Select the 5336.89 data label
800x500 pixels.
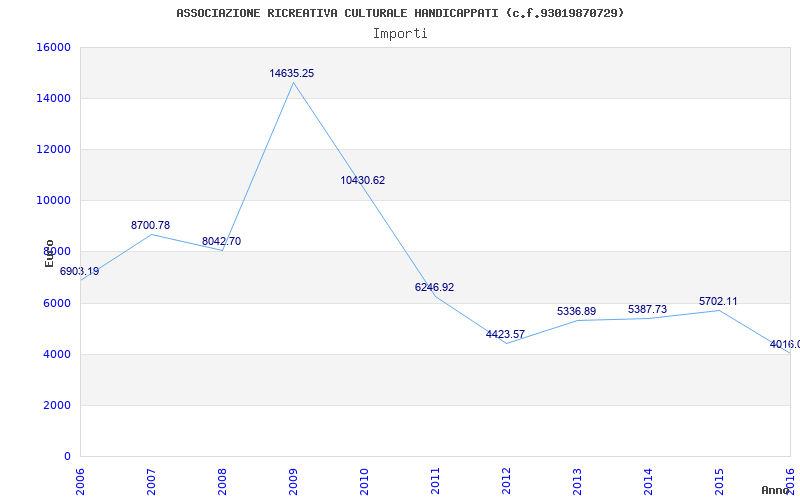pos(577,311)
